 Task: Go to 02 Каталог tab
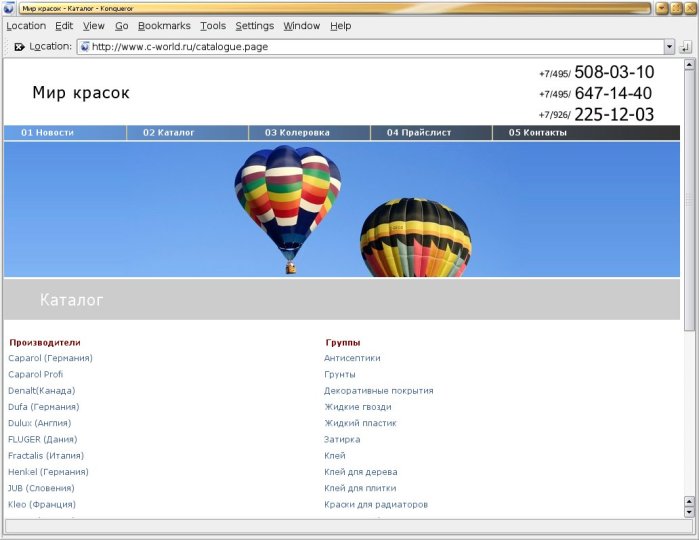coord(187,133)
